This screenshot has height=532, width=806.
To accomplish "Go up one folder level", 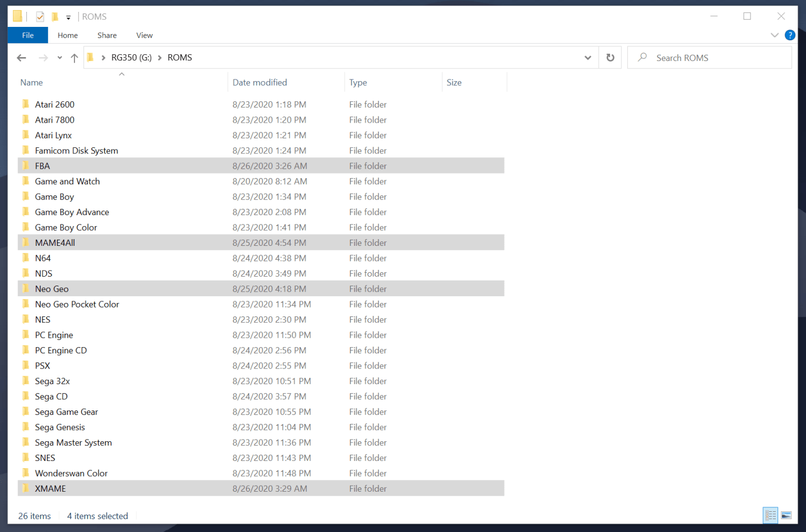I will 74,58.
